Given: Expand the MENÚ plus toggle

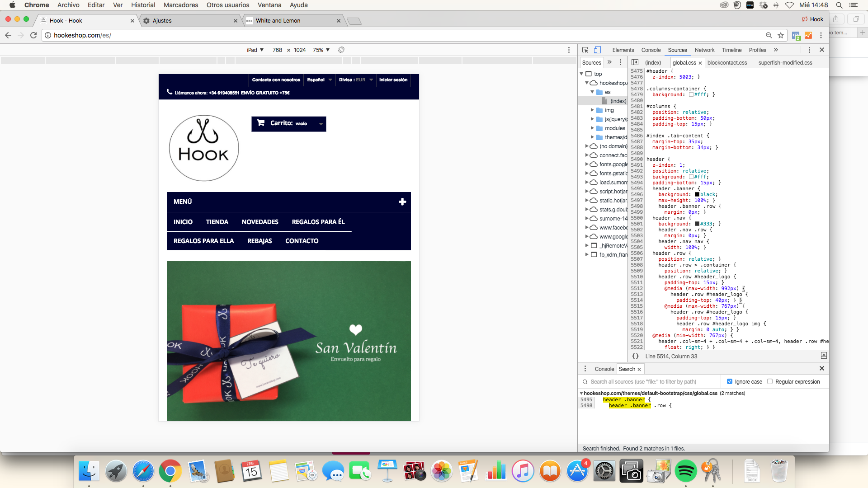Looking at the screenshot, I should [x=402, y=202].
